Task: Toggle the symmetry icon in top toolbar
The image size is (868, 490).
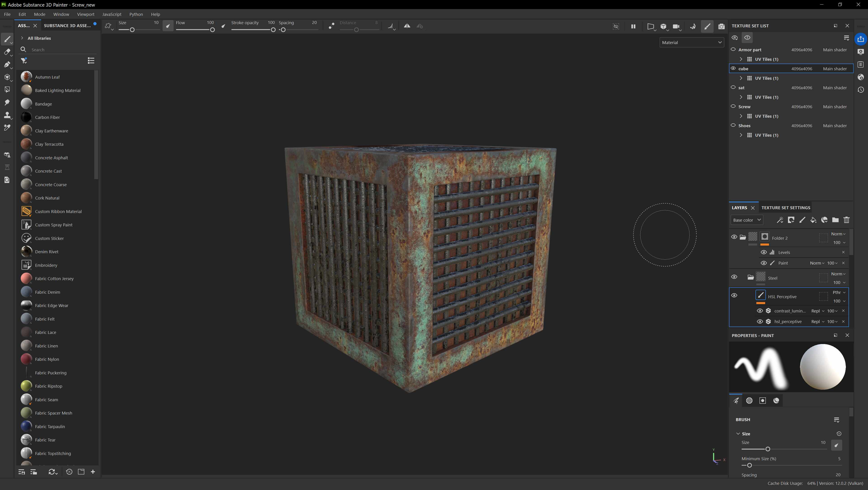Action: pos(407,26)
